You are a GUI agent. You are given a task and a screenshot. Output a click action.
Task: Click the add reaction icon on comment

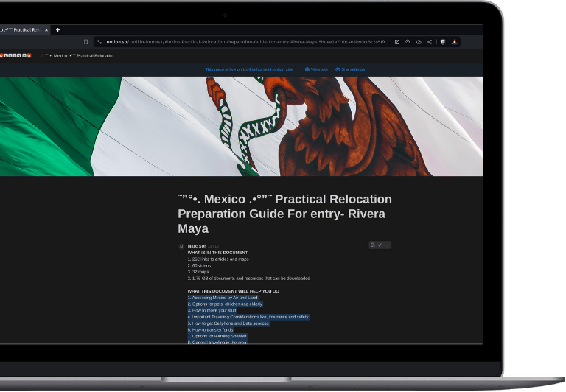point(372,245)
